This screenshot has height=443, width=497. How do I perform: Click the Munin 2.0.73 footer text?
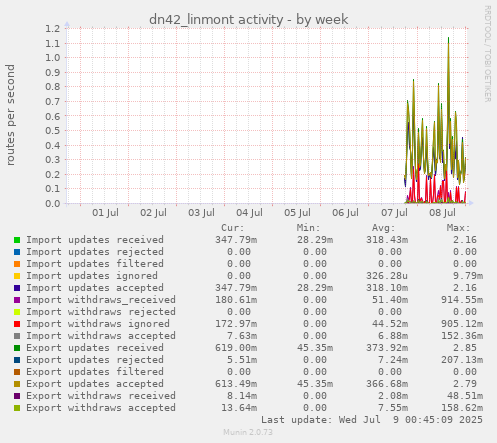pos(248,432)
